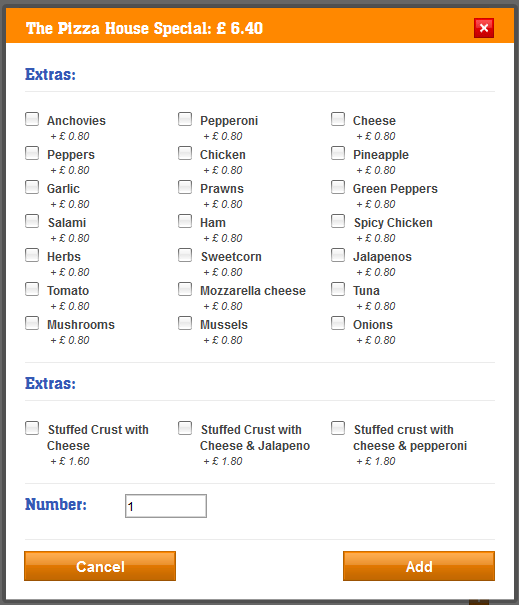Image resolution: width=519 pixels, height=605 pixels.
Task: Check the Spicy Chicken extra
Action: click(338, 221)
